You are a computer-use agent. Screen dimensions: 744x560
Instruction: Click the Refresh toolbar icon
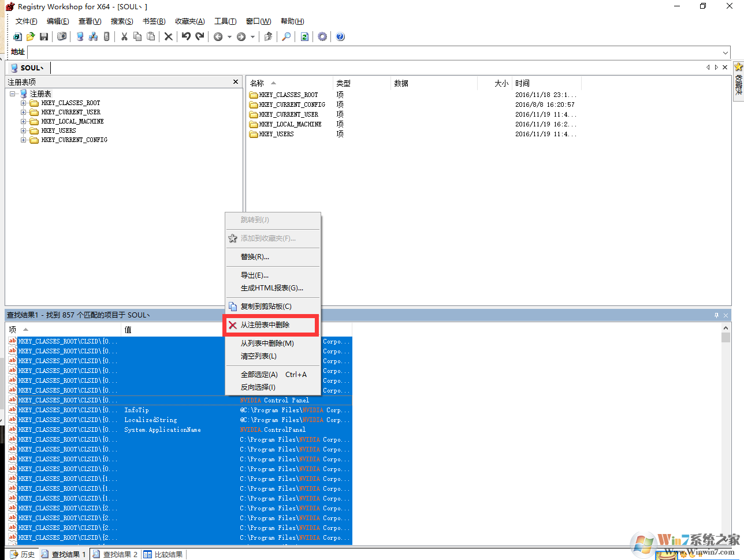304,37
